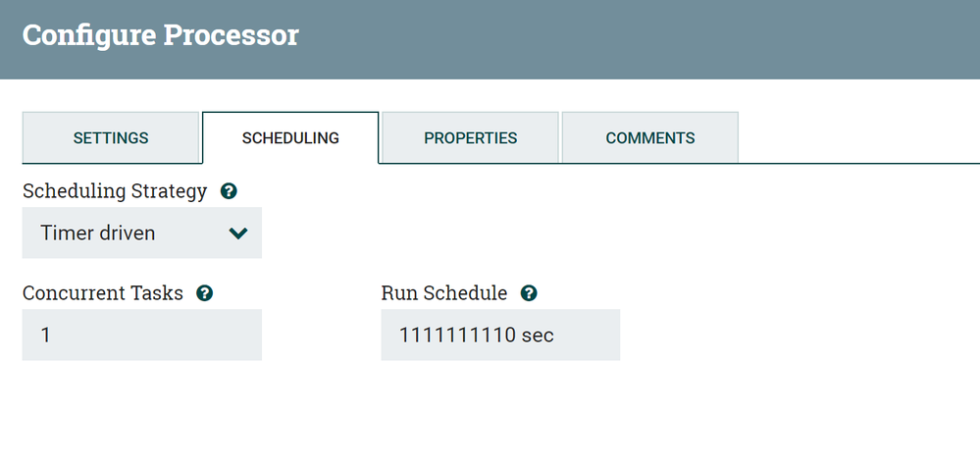Click the value 1 in Concurrent Tasks
980x467 pixels.
[46, 336]
